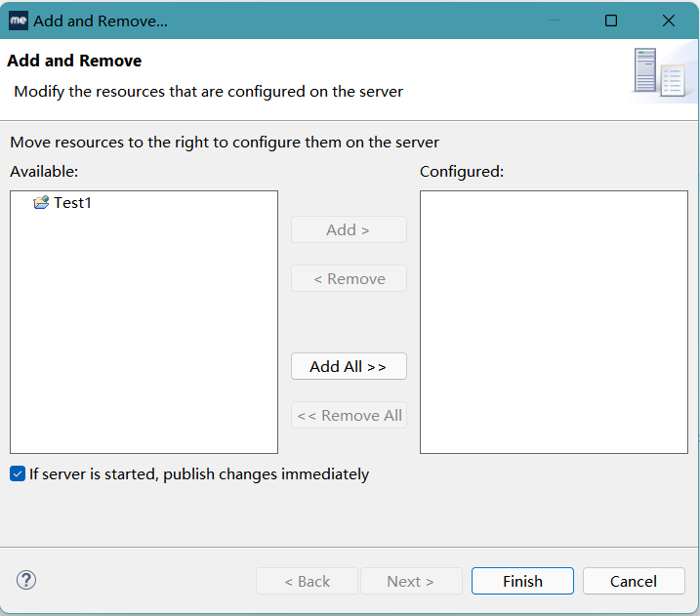This screenshot has height=616, width=700.
Task: Advance with the Next > button
Action: click(410, 581)
